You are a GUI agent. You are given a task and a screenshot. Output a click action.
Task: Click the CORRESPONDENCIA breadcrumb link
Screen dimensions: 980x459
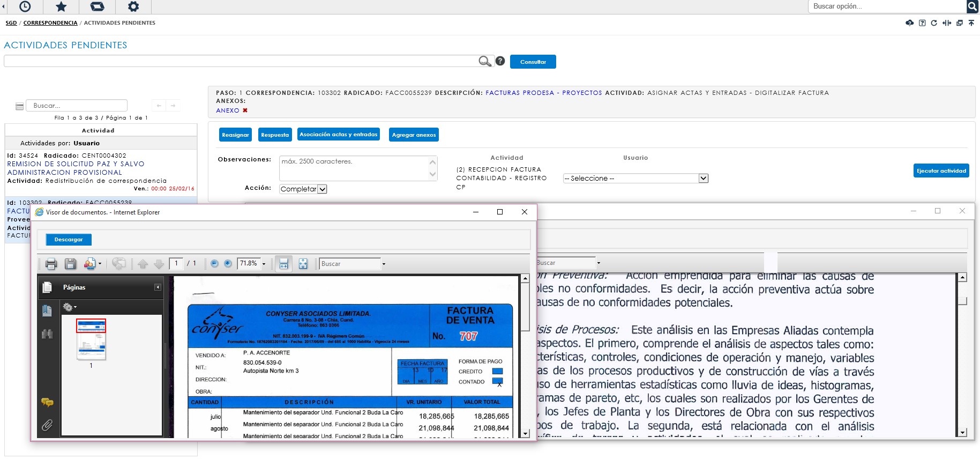pyautogui.click(x=50, y=23)
